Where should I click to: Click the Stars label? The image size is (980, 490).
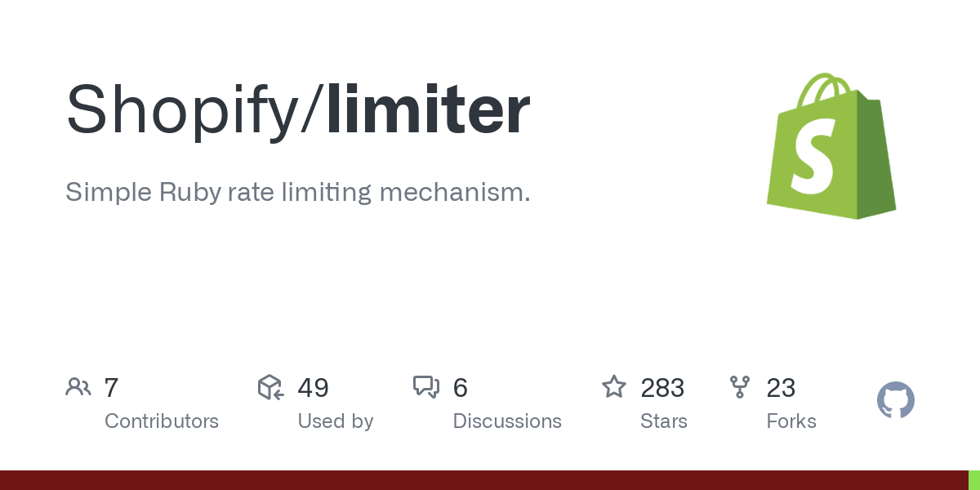pos(664,421)
